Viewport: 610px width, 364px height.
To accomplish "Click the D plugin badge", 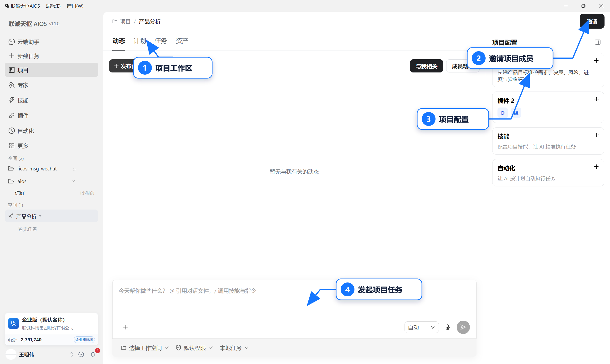I will [x=502, y=113].
